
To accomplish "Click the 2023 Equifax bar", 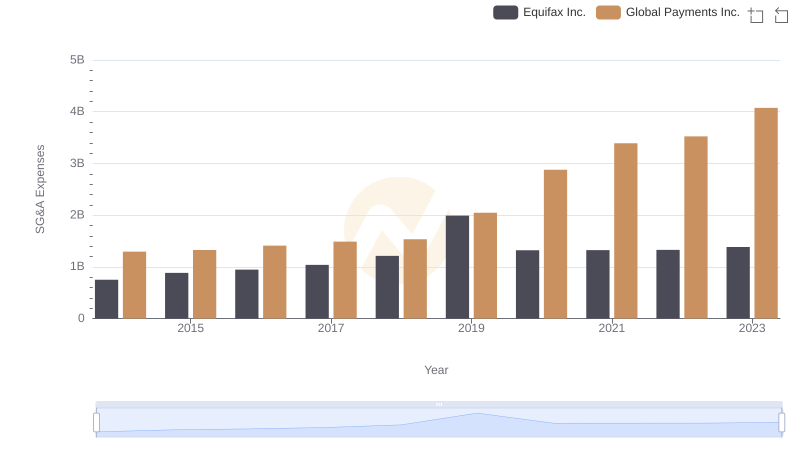I will 738,283.
